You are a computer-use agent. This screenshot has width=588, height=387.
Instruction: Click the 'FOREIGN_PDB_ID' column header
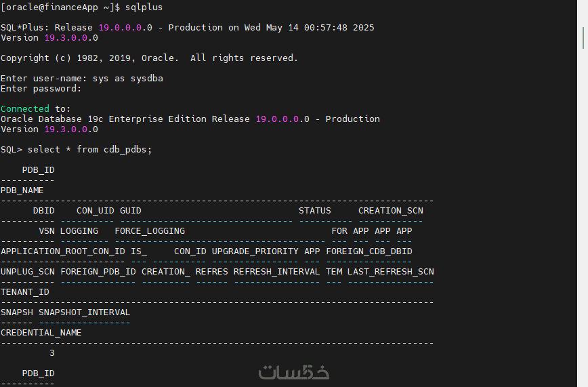coord(98,271)
